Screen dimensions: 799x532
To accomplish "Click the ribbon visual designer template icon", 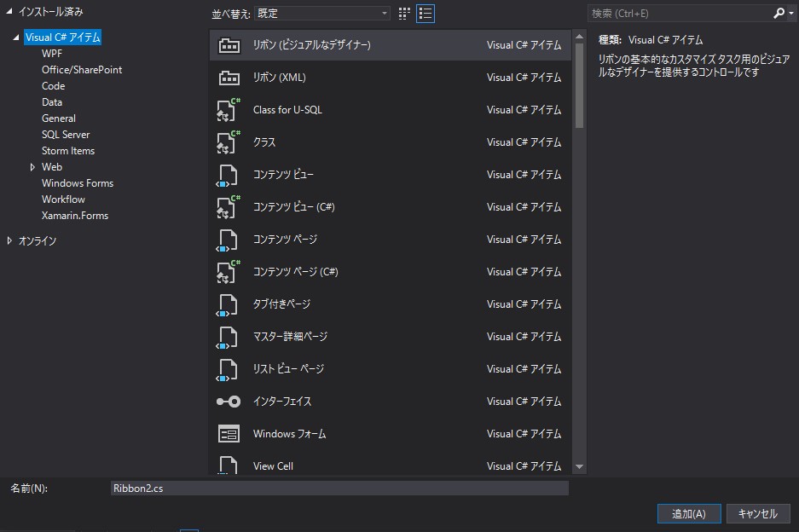I will point(229,45).
